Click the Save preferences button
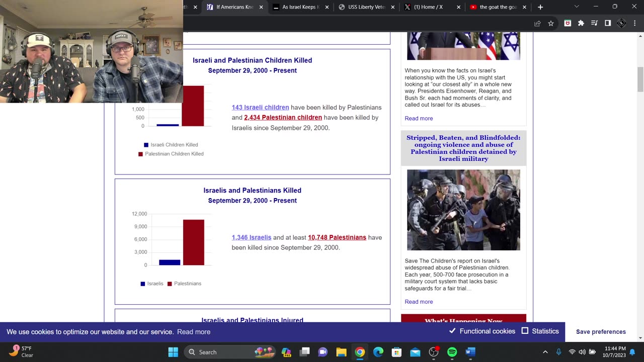Viewport: 644px width, 362px height. [601, 332]
